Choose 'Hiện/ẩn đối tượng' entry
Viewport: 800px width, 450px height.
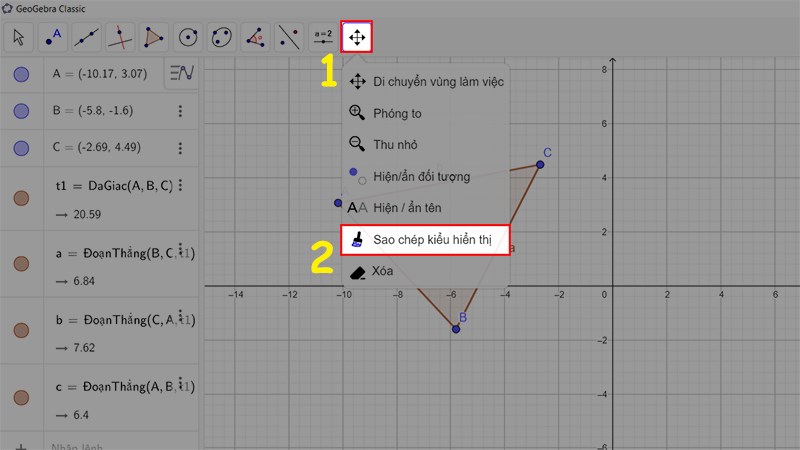pyautogui.click(x=426, y=177)
